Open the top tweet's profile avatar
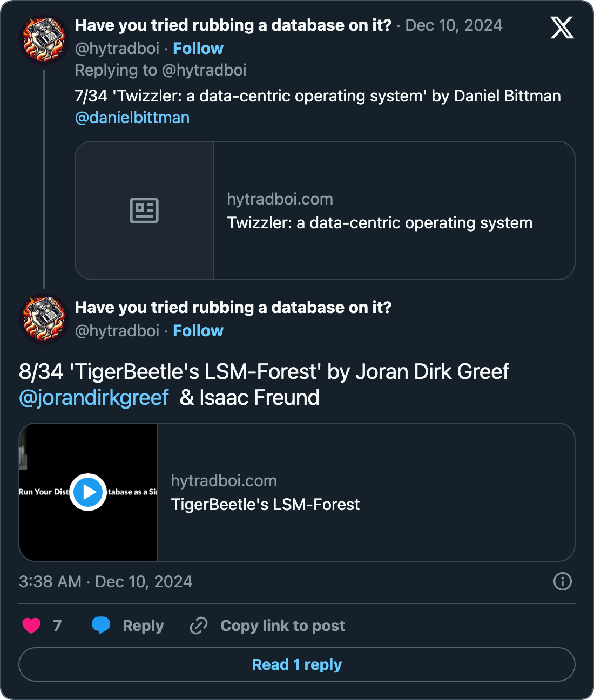This screenshot has height=700, width=594. pos(44,39)
